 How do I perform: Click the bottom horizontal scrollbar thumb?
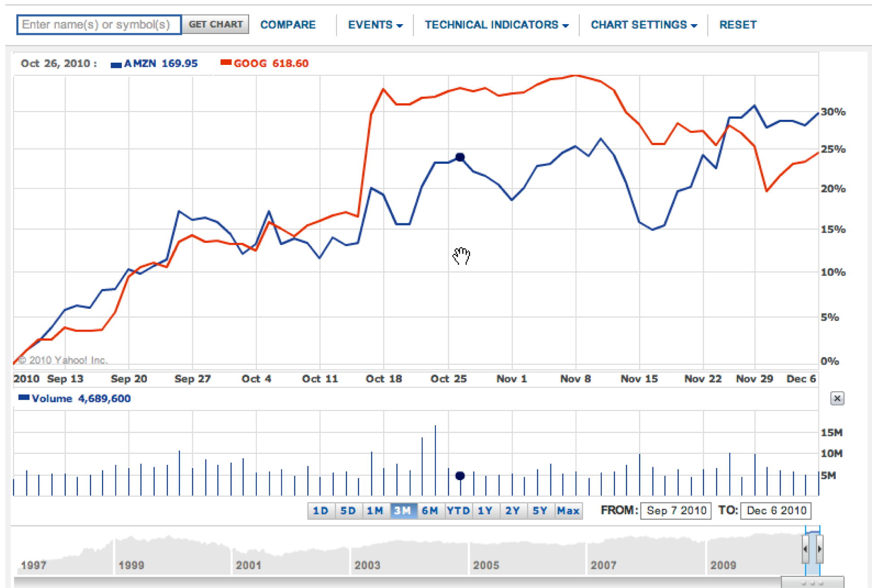click(812, 583)
